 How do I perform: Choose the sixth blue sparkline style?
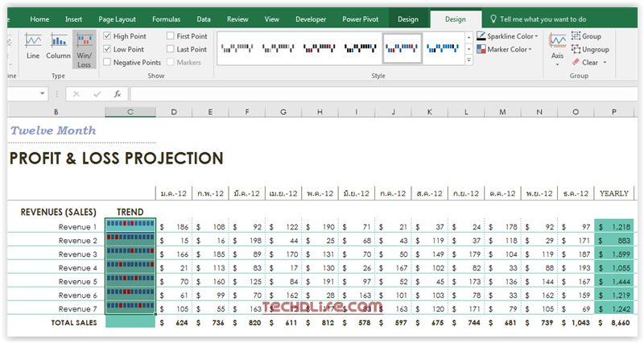[443, 48]
